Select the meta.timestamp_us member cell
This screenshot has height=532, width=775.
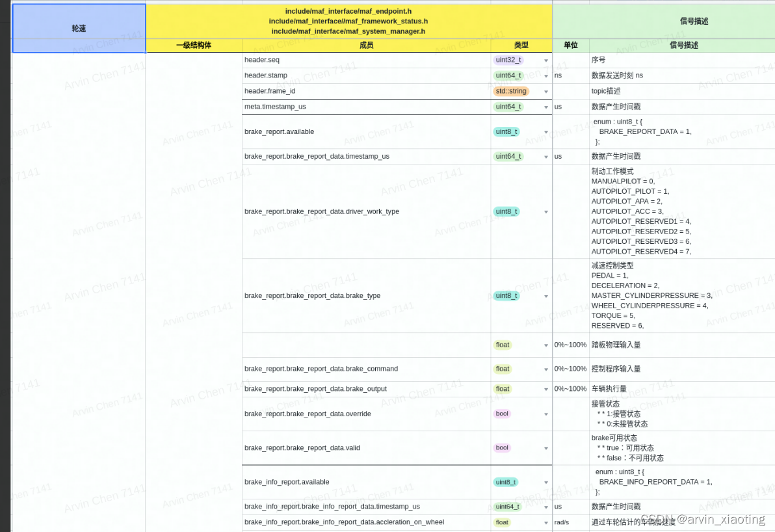point(366,107)
